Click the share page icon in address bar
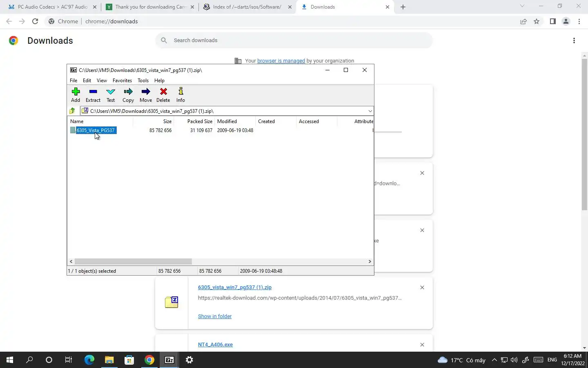This screenshot has width=588, height=368. (x=523, y=21)
